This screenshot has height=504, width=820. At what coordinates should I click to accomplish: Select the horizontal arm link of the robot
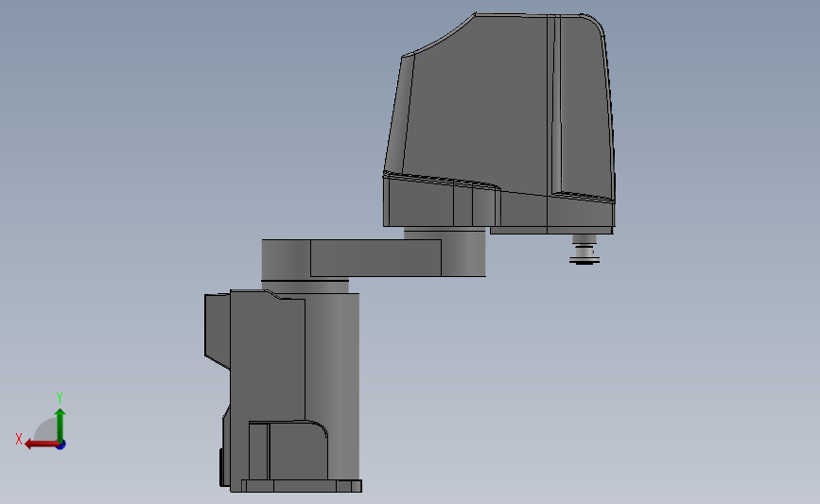[x=374, y=258]
